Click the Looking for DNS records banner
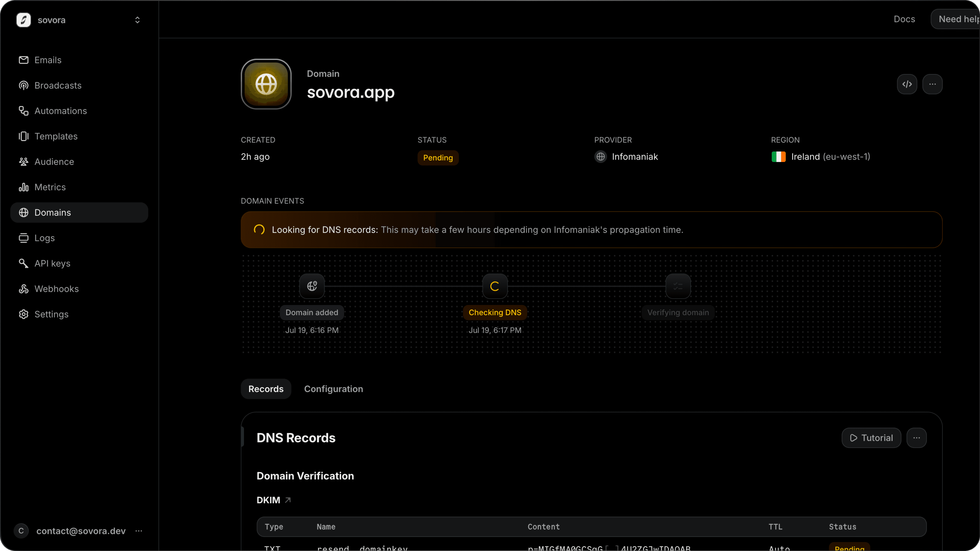The image size is (980, 551). (592, 230)
